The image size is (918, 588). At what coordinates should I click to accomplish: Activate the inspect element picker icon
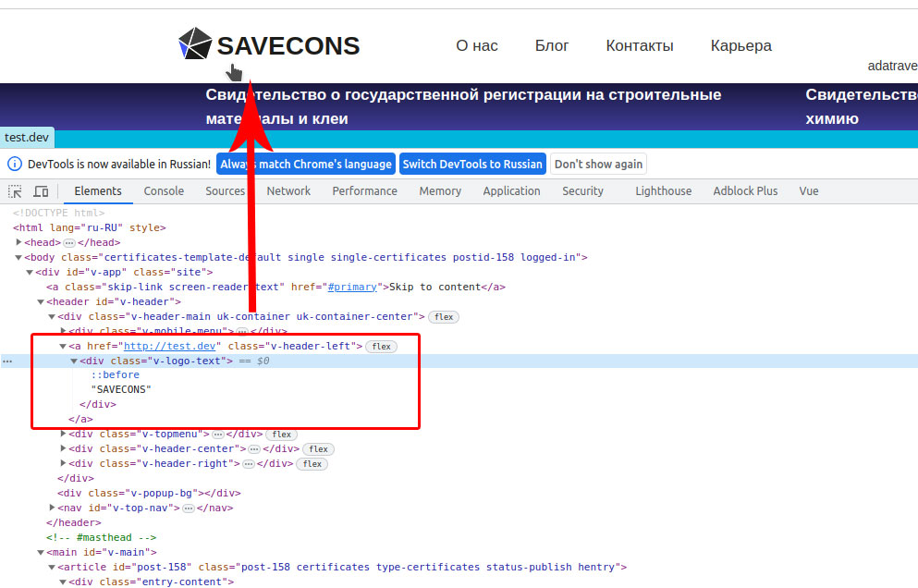(x=16, y=191)
